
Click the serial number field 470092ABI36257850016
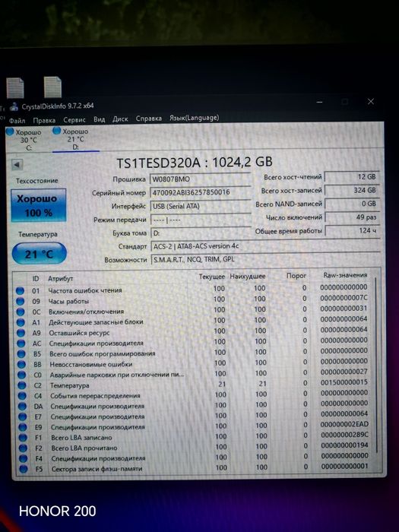tap(200, 192)
